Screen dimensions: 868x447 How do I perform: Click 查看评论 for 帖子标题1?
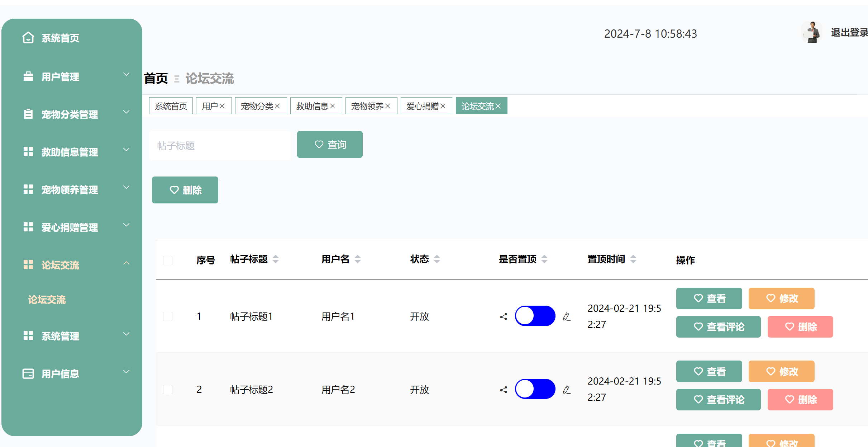point(718,327)
